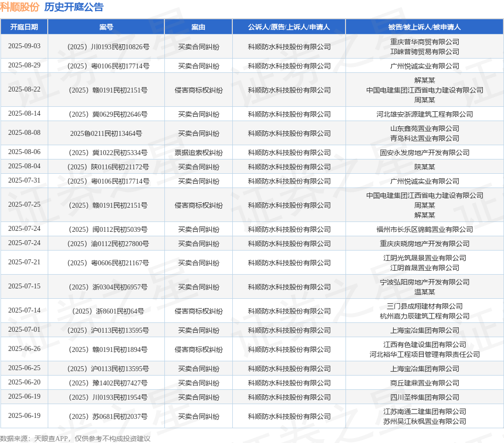Click defendant 三门县成翔建材有限公司
This screenshot has height=443, width=504.
425,306
